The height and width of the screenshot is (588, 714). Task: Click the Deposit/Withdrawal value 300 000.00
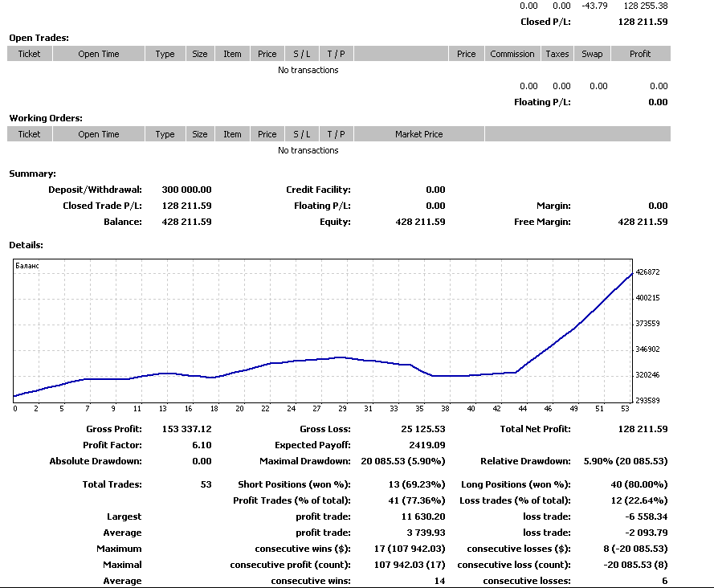pos(186,190)
